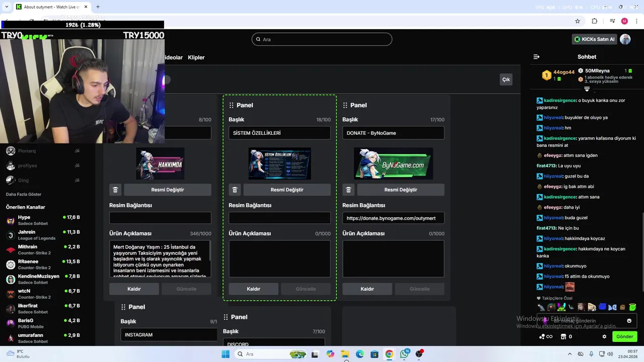Open KendineMuzisyen recommended channel
Viewport: 644px width, 362px height.
coord(47,279)
